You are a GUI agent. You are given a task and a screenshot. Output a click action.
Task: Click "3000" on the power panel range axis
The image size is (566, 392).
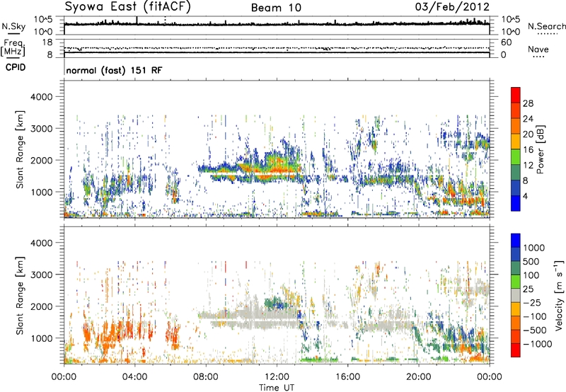42,129
